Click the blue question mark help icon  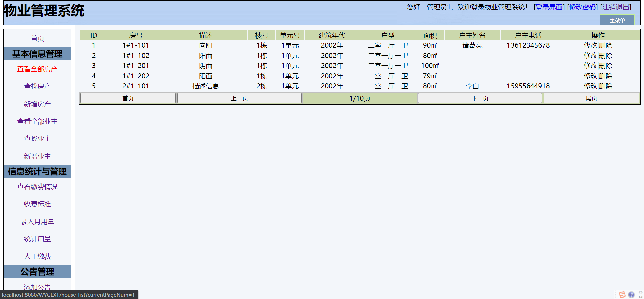631,295
